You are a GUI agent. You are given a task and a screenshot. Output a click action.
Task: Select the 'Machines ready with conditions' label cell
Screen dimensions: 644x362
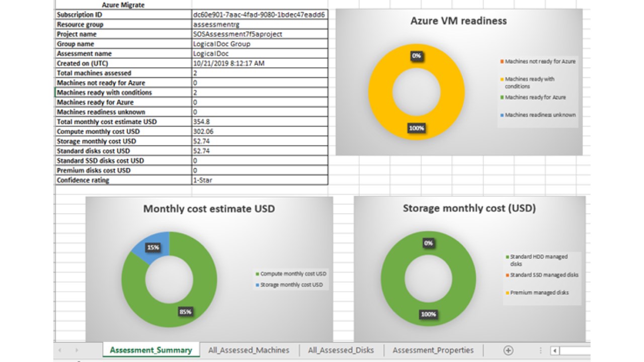(123, 93)
